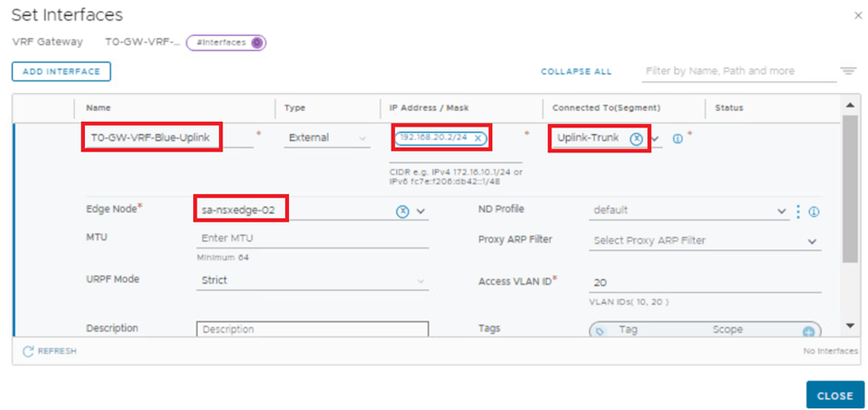Open ND Profile three-dot options menu
Image resolution: width=868 pixels, height=410 pixels.
click(799, 211)
